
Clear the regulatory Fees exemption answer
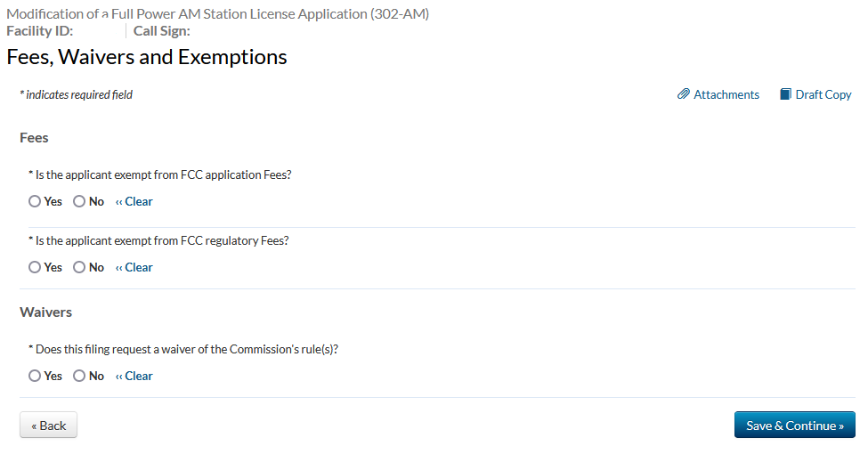(x=134, y=267)
